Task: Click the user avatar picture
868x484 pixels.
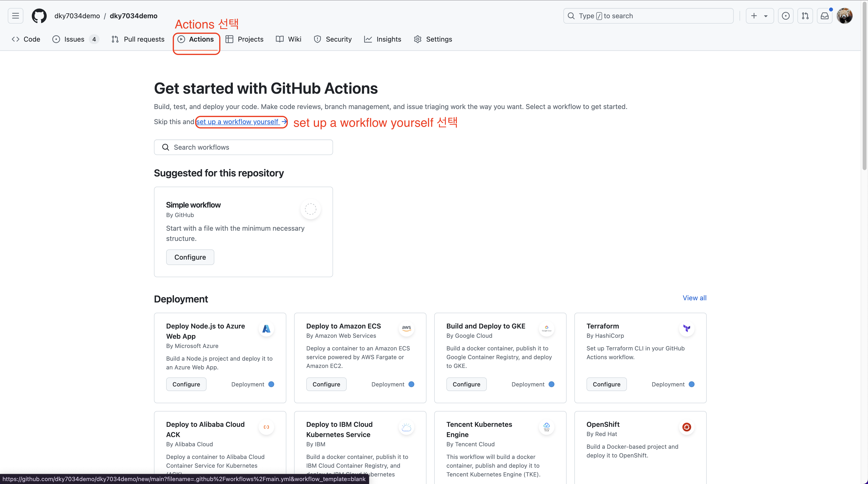Action: (844, 16)
